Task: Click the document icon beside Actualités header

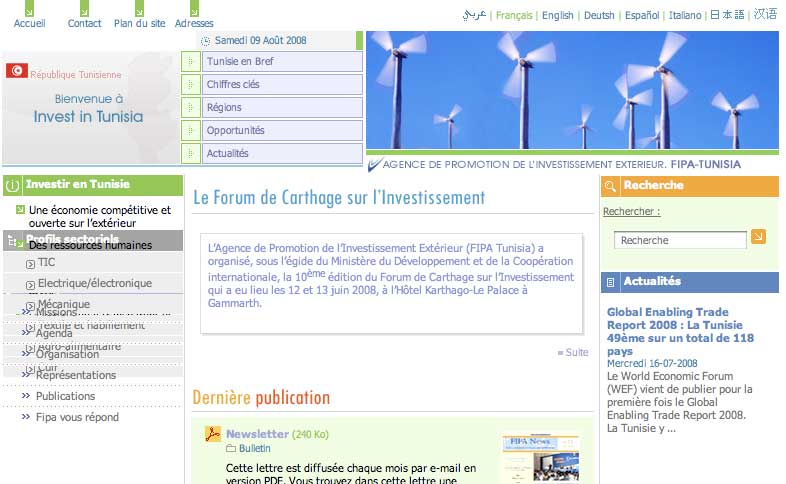Action: click(610, 283)
